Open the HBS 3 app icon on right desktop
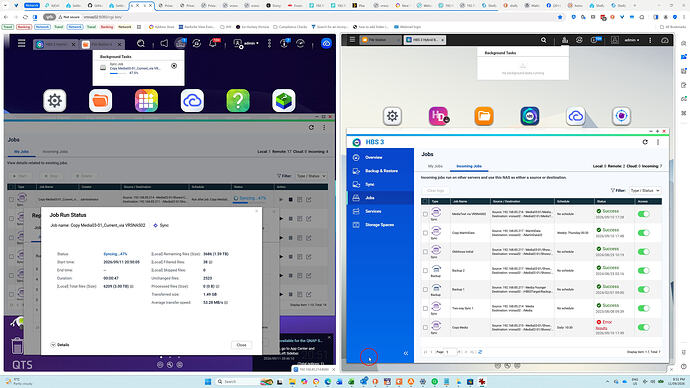The image size is (690, 388). tap(529, 116)
